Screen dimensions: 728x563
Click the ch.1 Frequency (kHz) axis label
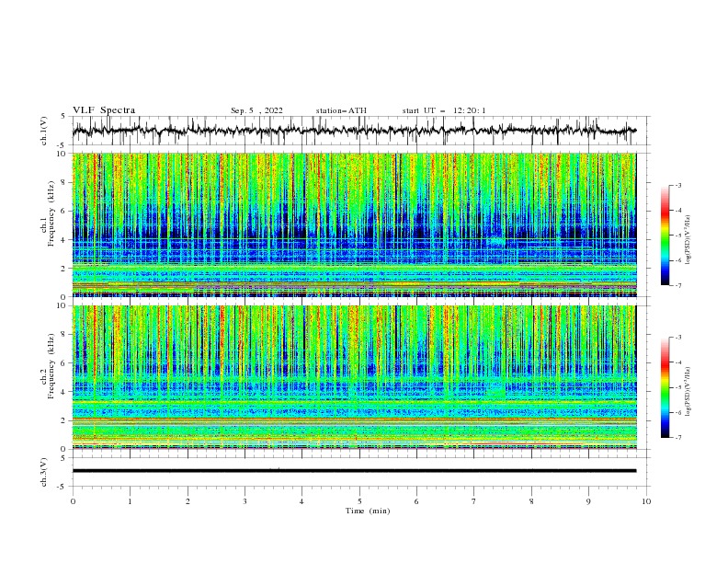coord(48,214)
